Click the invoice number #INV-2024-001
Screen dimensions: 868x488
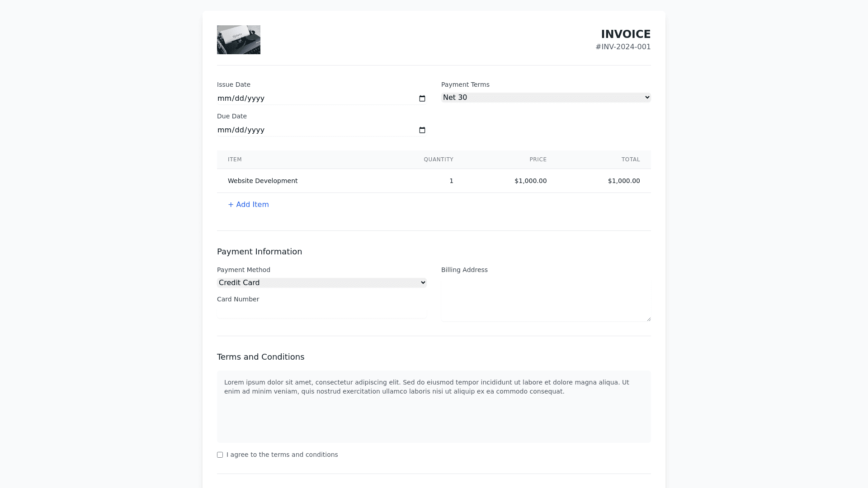click(x=623, y=47)
